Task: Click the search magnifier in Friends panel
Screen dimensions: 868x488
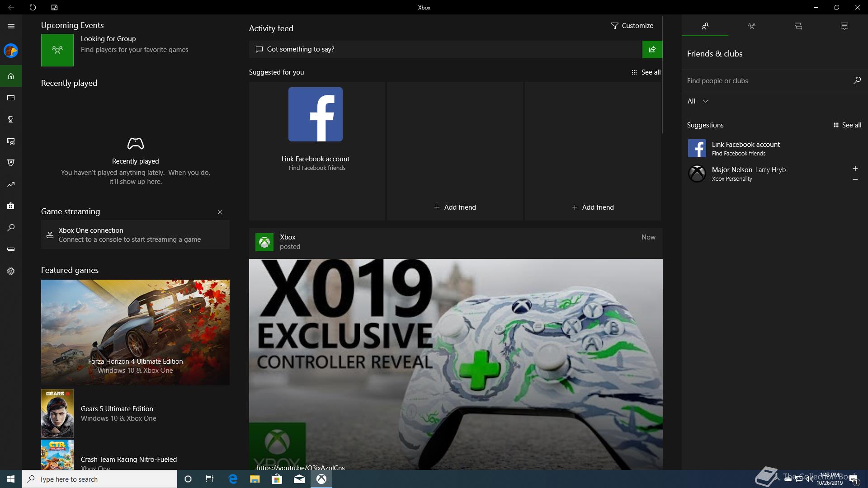Action: pos(857,80)
